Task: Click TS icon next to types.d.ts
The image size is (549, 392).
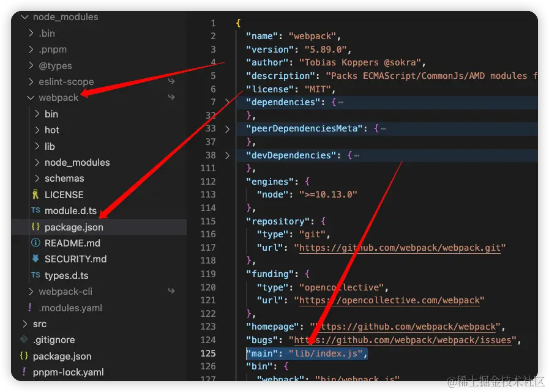Action: click(35, 275)
